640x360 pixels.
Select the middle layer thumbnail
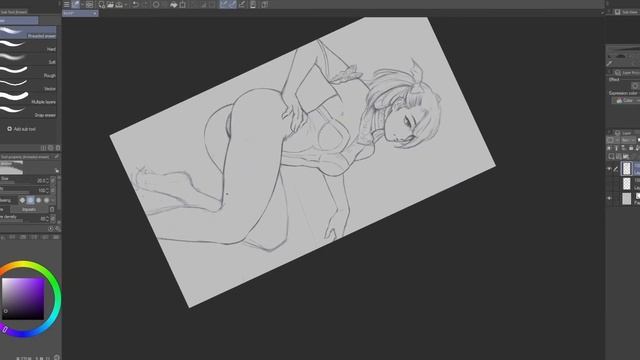click(x=627, y=184)
